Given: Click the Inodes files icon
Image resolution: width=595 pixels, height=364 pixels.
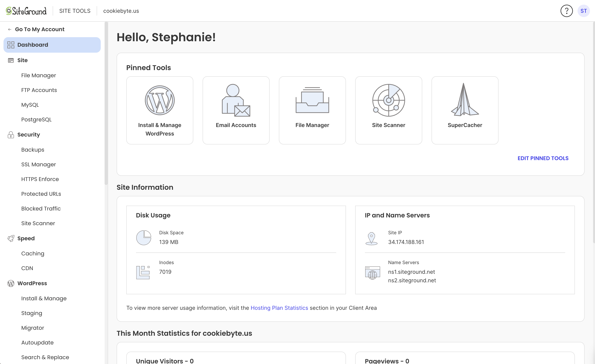Looking at the screenshot, I should pos(143,273).
